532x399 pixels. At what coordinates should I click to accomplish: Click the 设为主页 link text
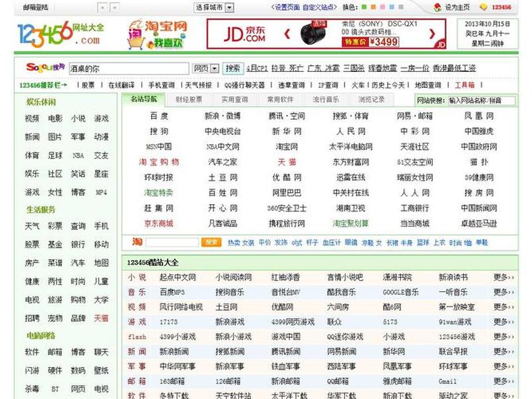(x=457, y=7)
